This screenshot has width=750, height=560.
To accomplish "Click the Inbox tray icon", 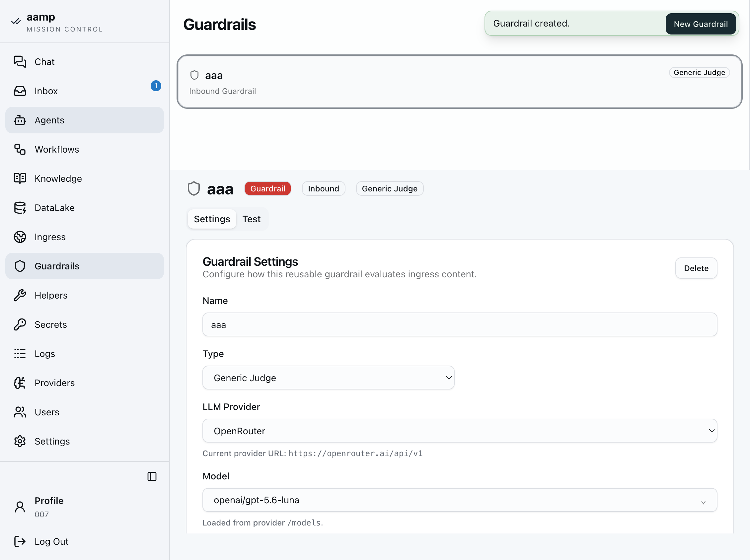I will [x=20, y=91].
